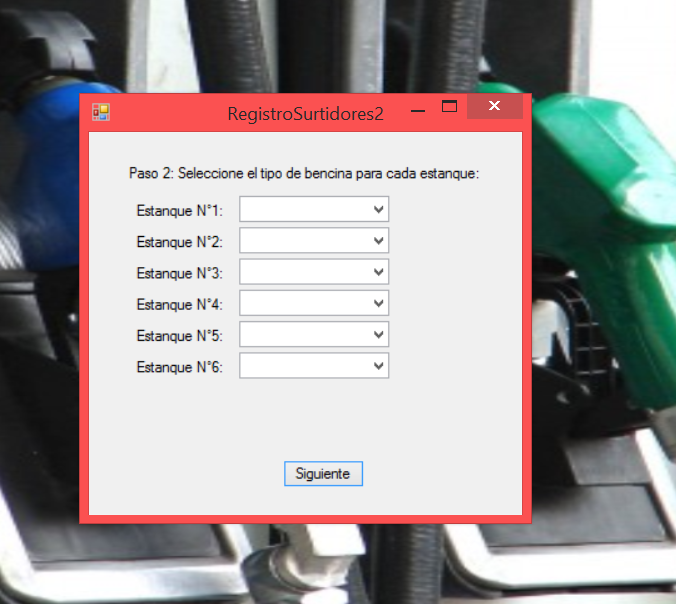Image resolution: width=676 pixels, height=604 pixels.
Task: Click the Estanque N°5 label
Action: [179, 335]
